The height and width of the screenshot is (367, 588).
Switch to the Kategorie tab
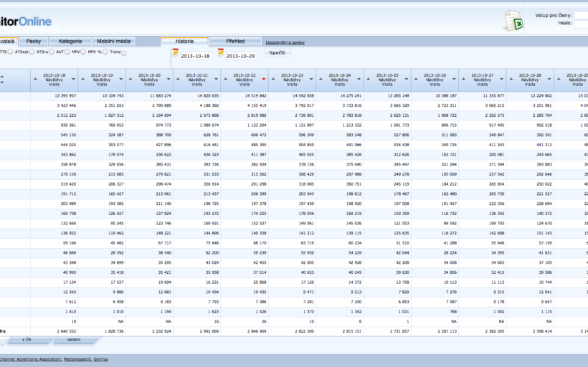click(70, 42)
